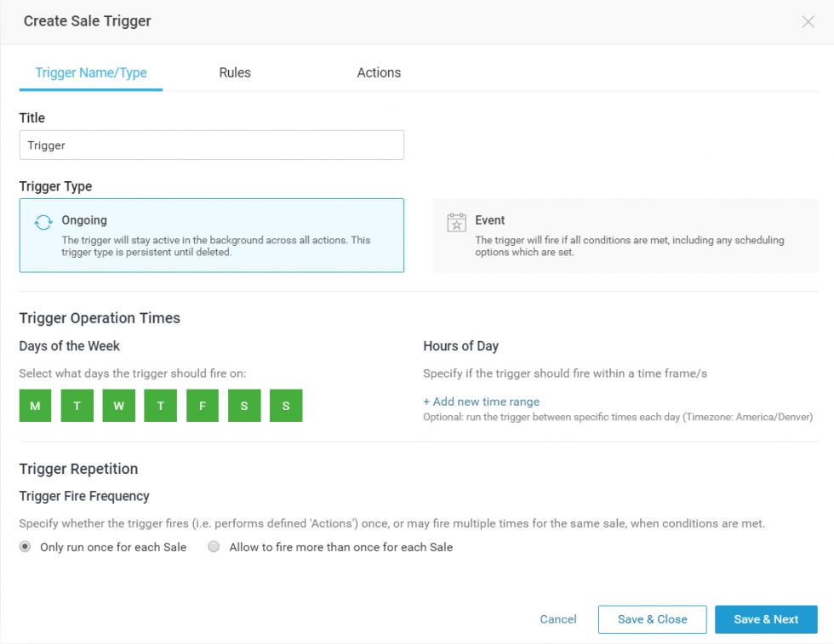Toggle Saturday in Days of the Week
Screen dimensions: 834x644
[x=243, y=406]
